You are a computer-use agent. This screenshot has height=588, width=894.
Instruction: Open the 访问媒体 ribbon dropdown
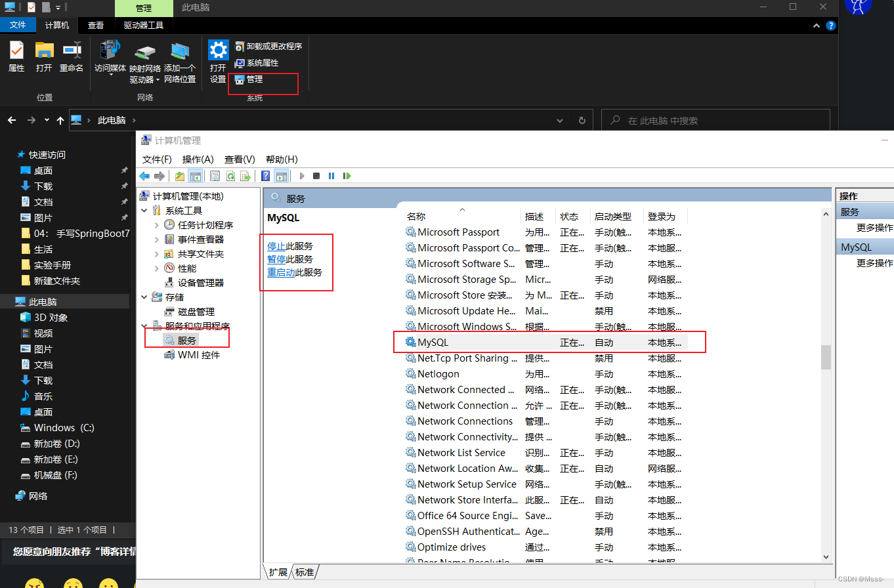[x=110, y=58]
